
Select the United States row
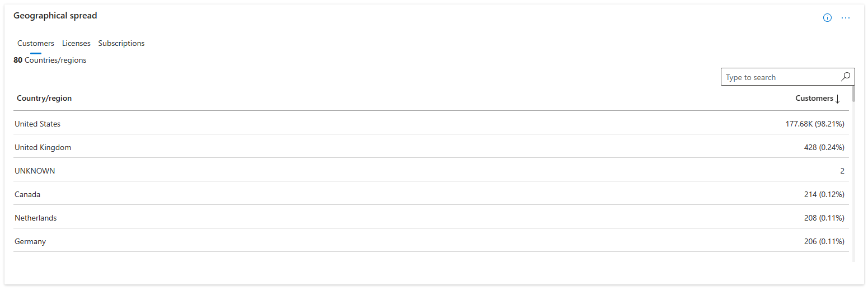[431, 123]
